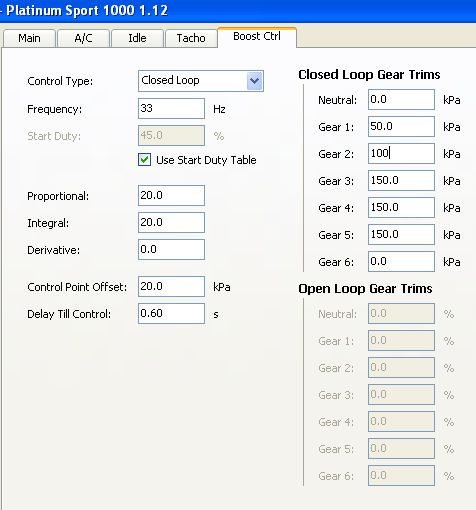Click the Integral value field
The height and width of the screenshot is (510, 476).
click(x=171, y=223)
